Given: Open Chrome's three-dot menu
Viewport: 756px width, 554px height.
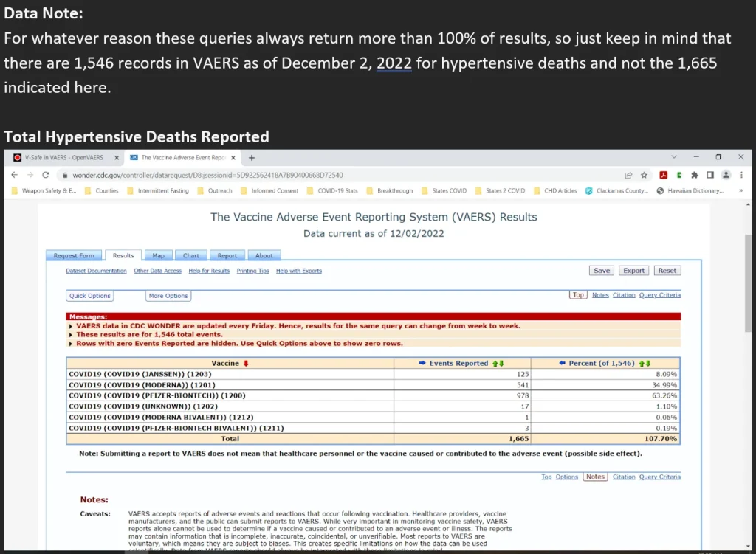Looking at the screenshot, I should coord(741,175).
